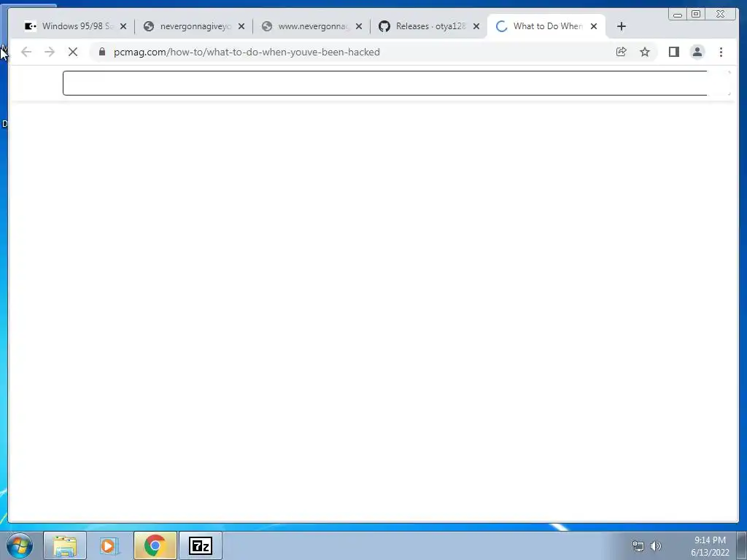The height and width of the screenshot is (560, 747).
Task: Open Windows Explorer from the taskbar
Action: tap(65, 545)
